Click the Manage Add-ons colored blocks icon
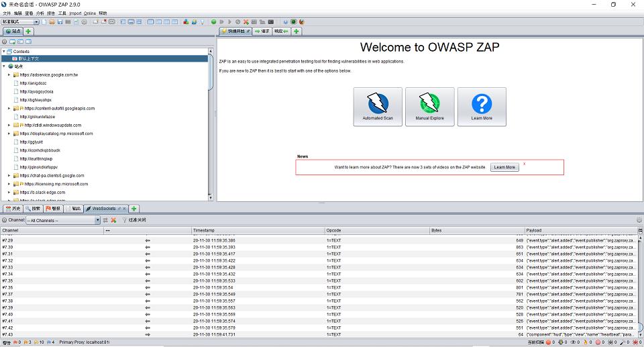Screen dimensions: 644x347 point(186,21)
